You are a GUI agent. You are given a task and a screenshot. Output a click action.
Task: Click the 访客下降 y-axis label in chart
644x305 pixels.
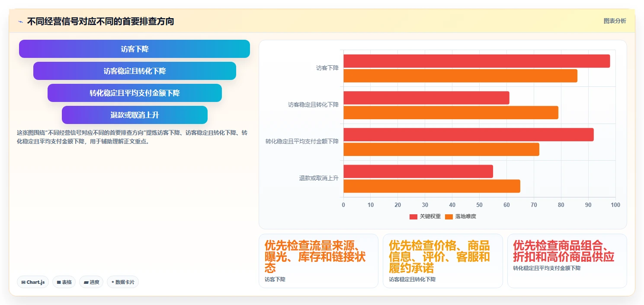[x=327, y=68]
